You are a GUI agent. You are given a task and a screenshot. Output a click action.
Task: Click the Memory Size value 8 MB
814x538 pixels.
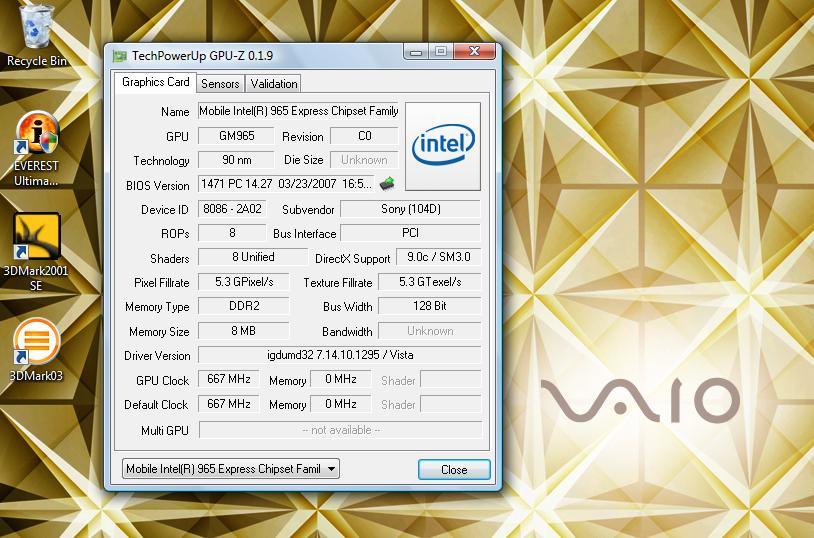click(x=244, y=331)
